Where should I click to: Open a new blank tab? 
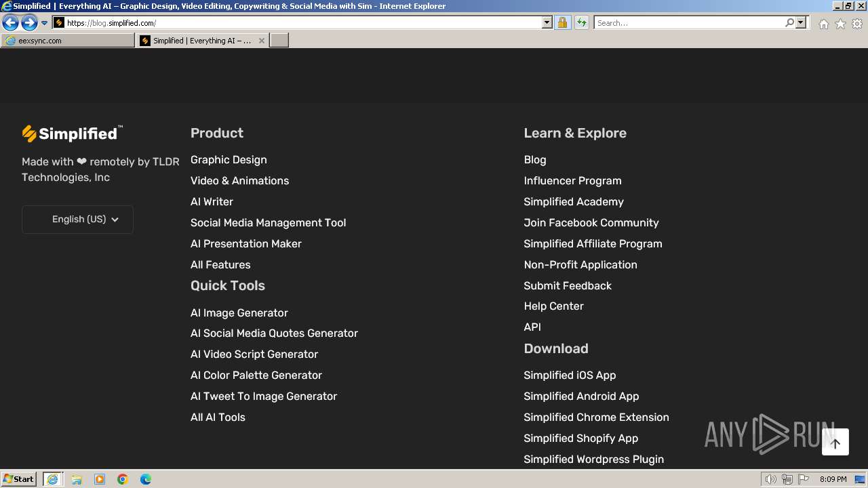[x=279, y=41]
